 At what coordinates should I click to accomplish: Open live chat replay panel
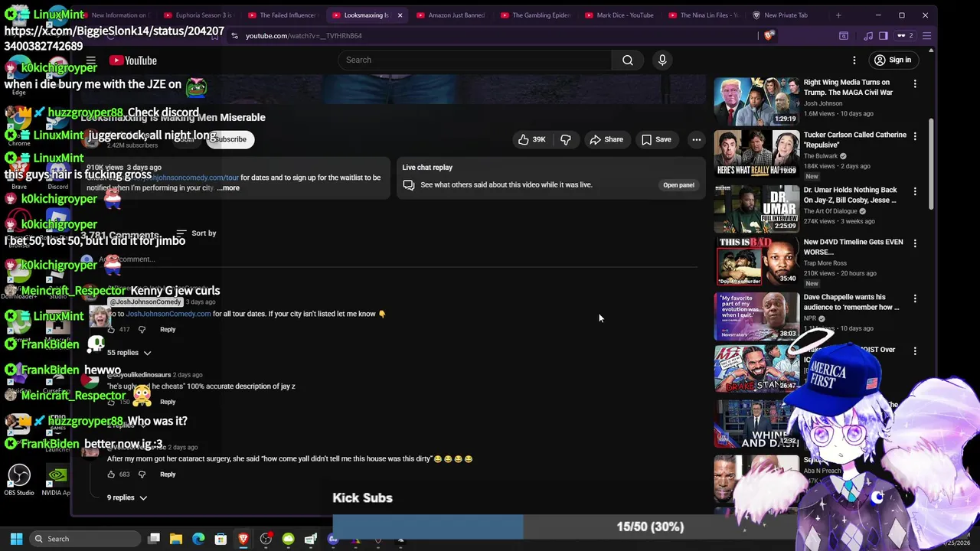[x=678, y=185]
